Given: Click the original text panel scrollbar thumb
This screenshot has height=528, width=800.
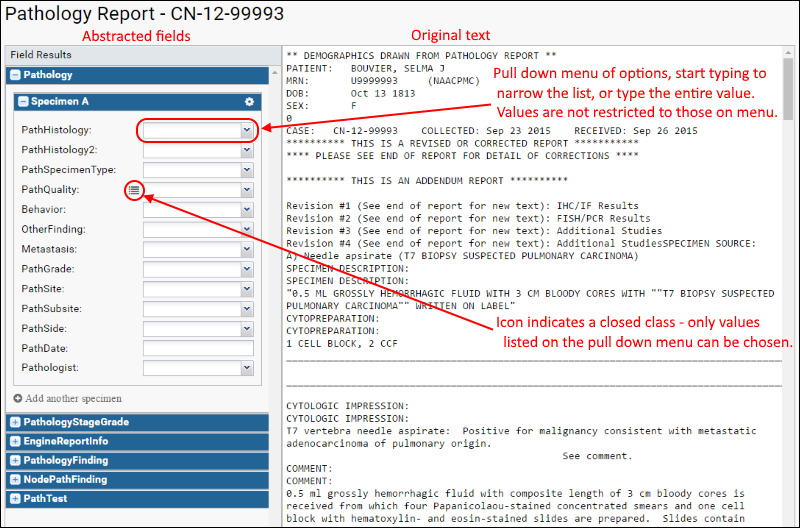Looking at the screenshot, I should click(x=788, y=89).
